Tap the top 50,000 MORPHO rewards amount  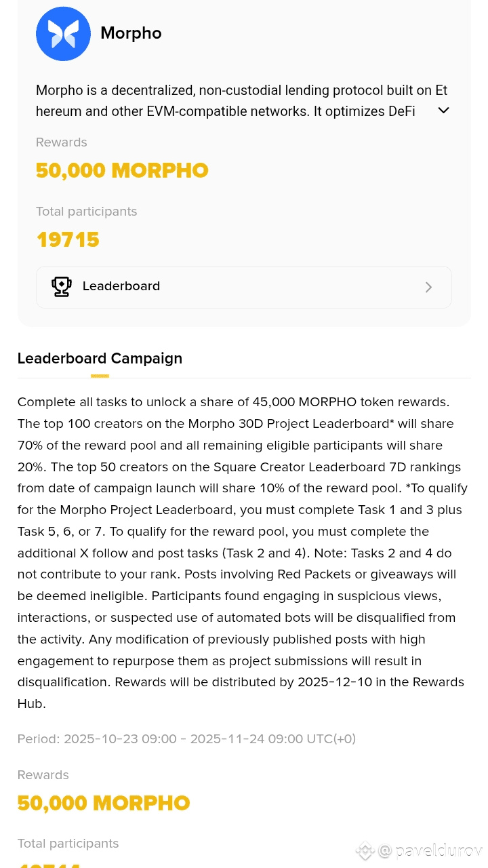[x=122, y=170]
